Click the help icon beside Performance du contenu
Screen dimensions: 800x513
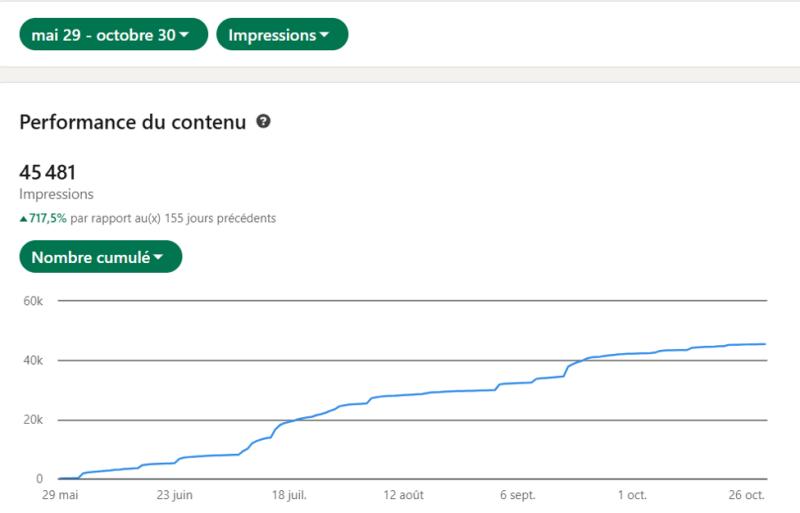coord(264,122)
